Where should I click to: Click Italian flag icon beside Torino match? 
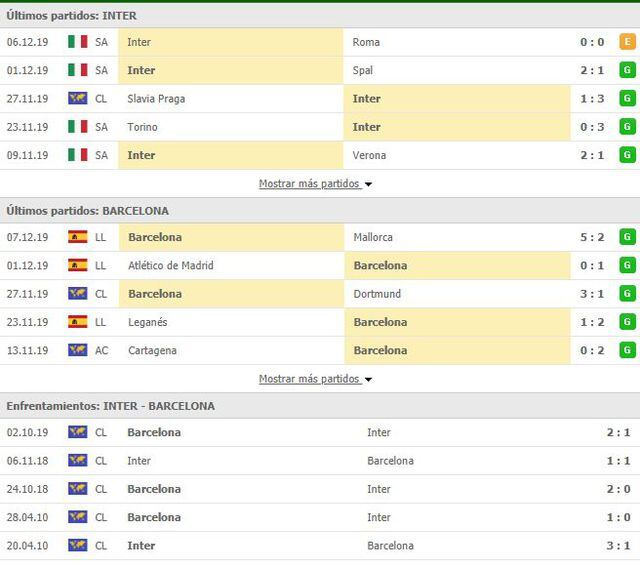pyautogui.click(x=77, y=127)
